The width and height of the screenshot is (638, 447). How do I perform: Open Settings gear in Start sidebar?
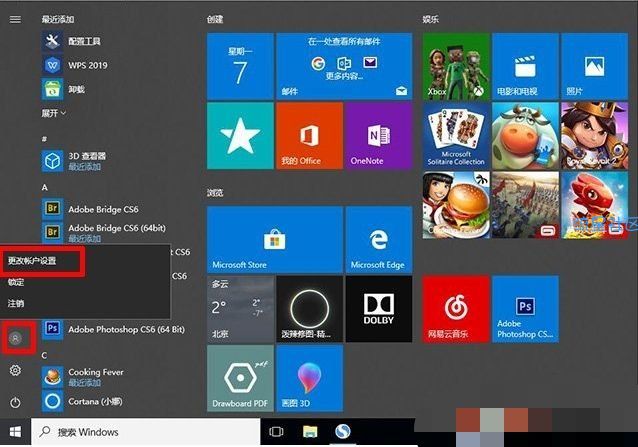click(15, 370)
